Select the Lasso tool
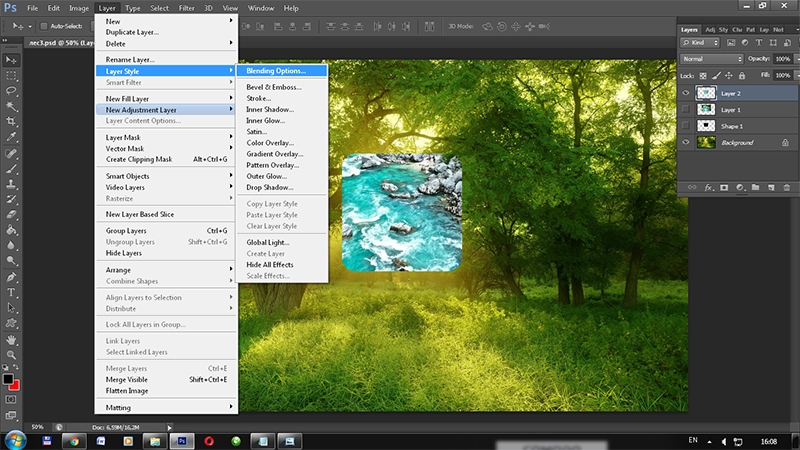The width and height of the screenshot is (800, 450). [x=11, y=91]
